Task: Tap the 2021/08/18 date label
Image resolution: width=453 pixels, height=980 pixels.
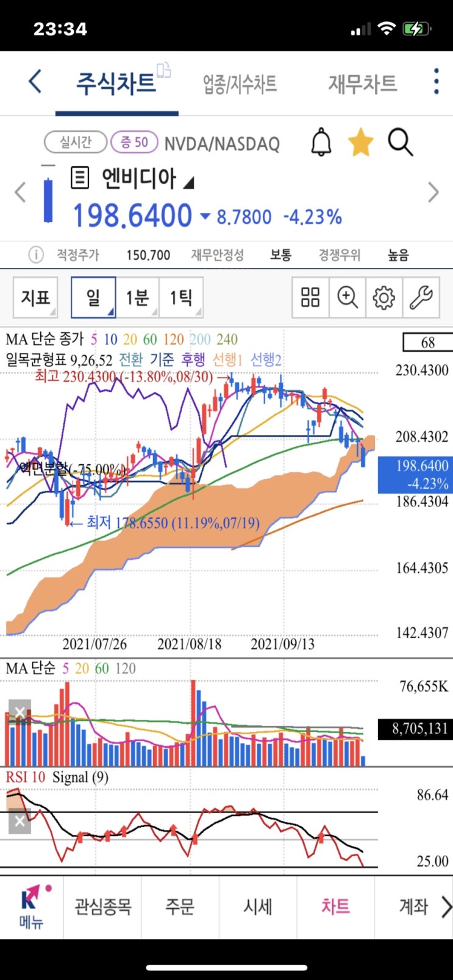Action: (189, 644)
